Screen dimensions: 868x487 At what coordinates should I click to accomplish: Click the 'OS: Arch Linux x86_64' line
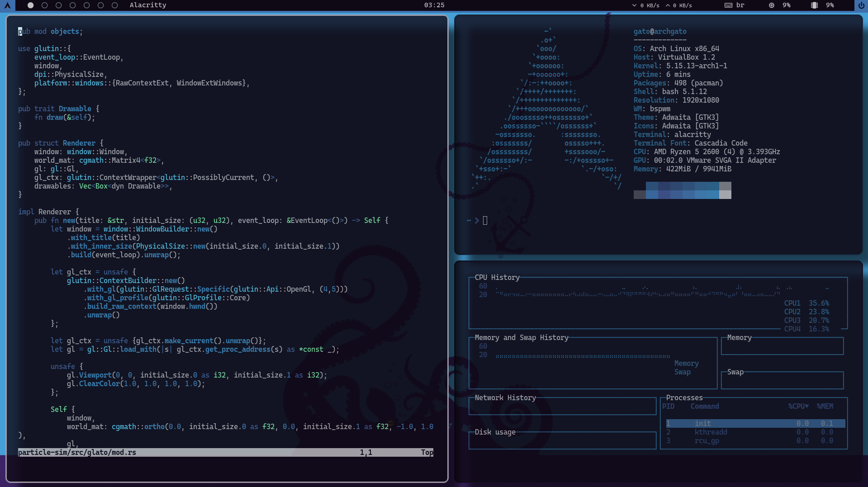click(676, 48)
